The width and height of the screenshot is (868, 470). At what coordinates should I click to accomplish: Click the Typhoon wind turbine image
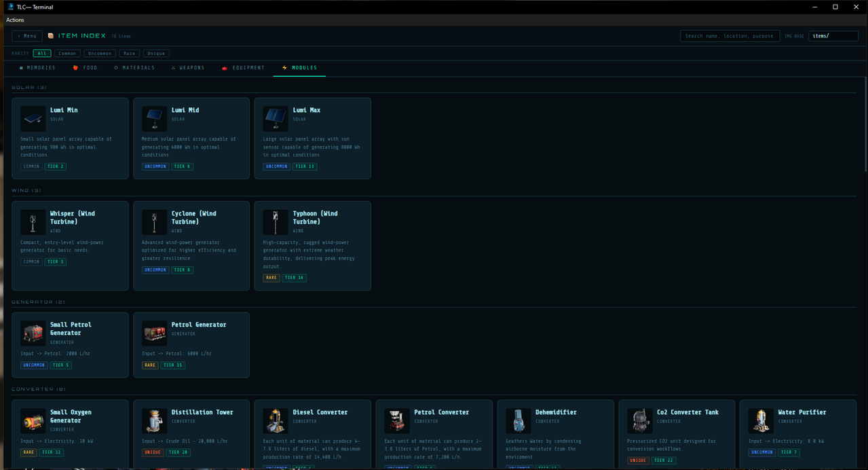tap(276, 222)
